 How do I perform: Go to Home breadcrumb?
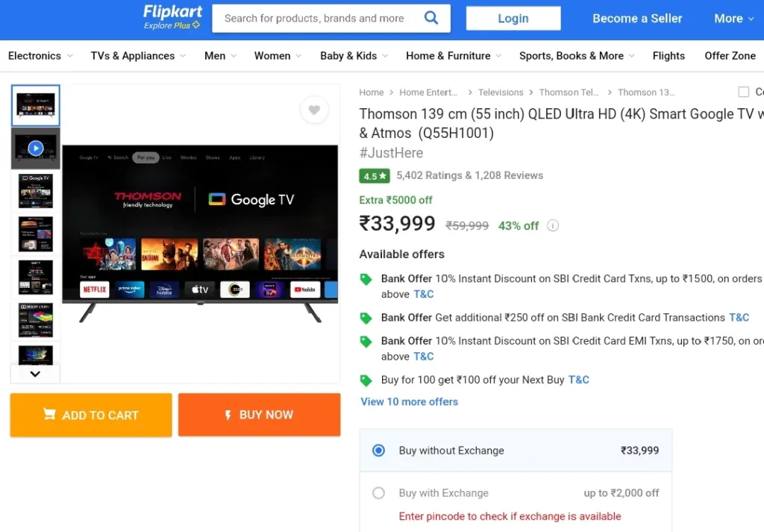click(x=372, y=92)
